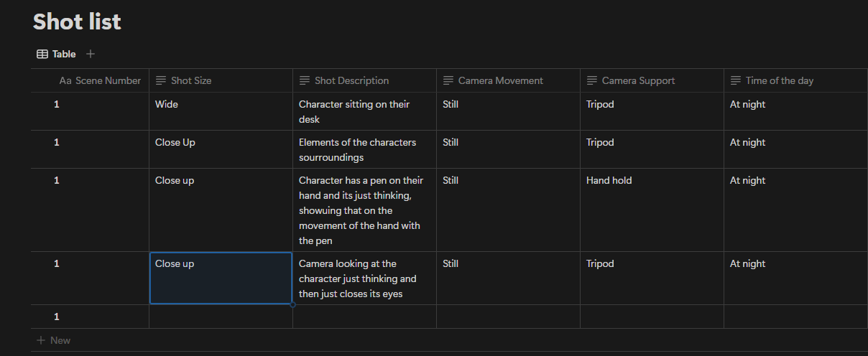
Task: Select 'Still' cell in the sourroundings row
Action: point(508,149)
